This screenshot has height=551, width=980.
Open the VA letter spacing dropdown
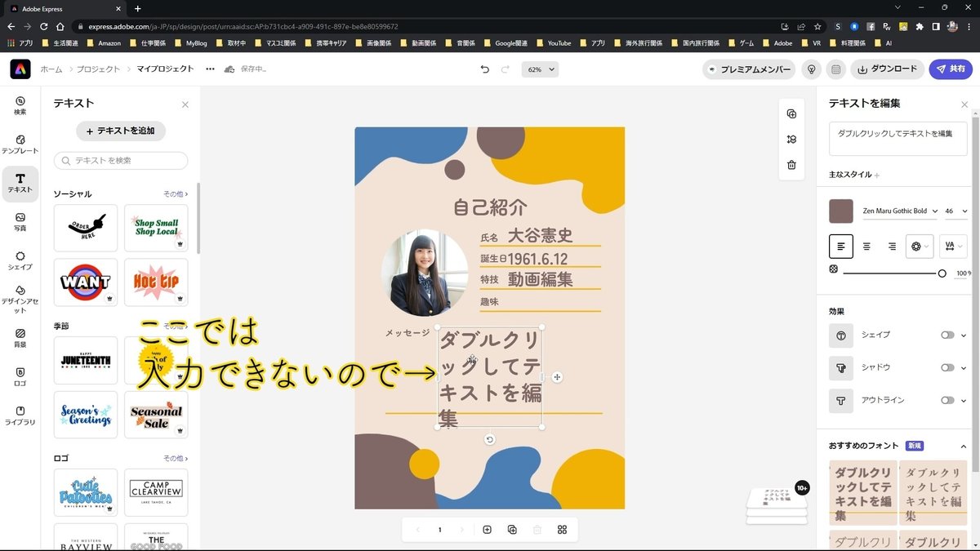[953, 246]
